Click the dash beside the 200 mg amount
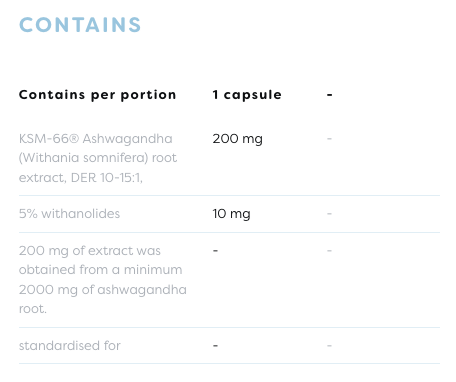This screenshot has height=382, width=456. tap(329, 138)
